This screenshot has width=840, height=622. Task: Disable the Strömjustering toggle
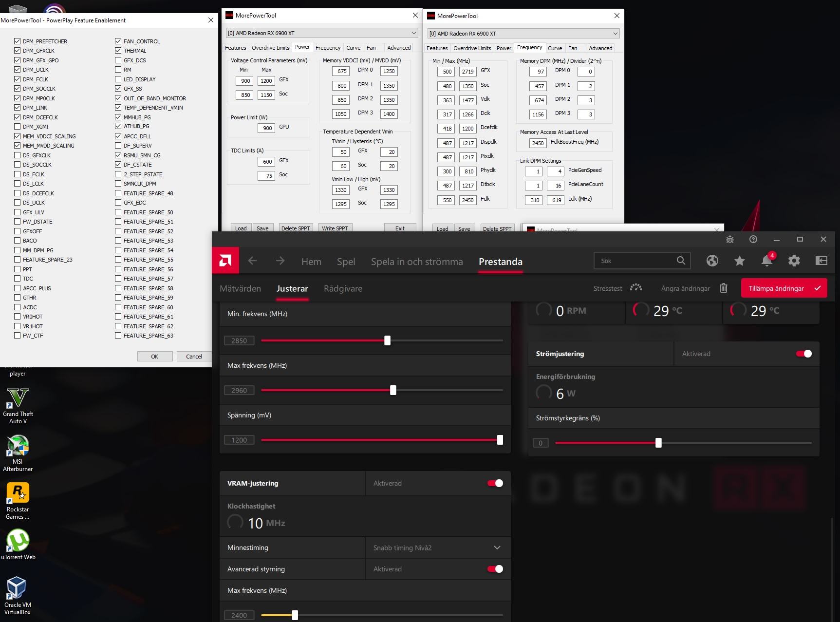click(804, 354)
